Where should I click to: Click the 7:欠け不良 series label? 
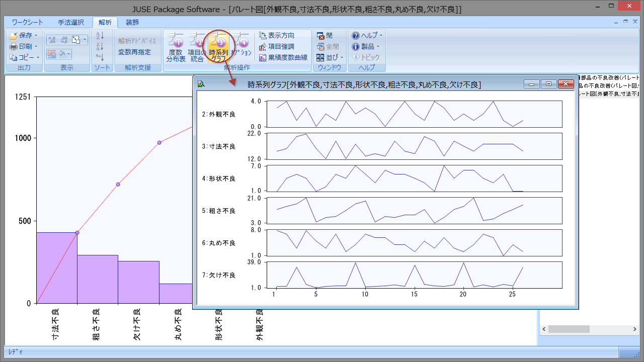(219, 275)
